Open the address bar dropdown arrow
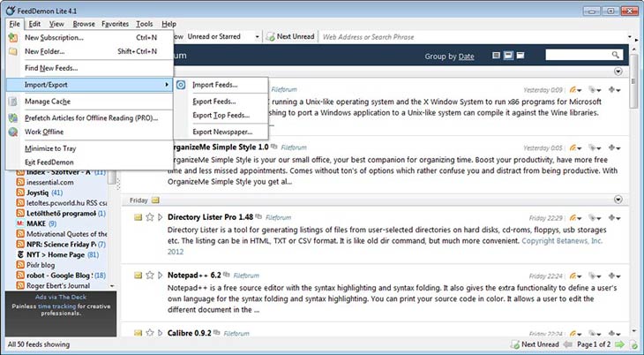This screenshot has height=355, width=644. coord(630,37)
